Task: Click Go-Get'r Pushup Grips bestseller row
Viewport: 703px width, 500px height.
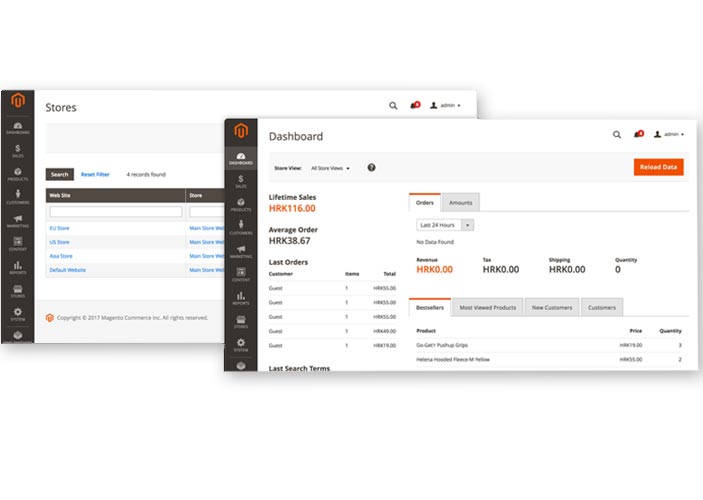Action: (x=549, y=345)
